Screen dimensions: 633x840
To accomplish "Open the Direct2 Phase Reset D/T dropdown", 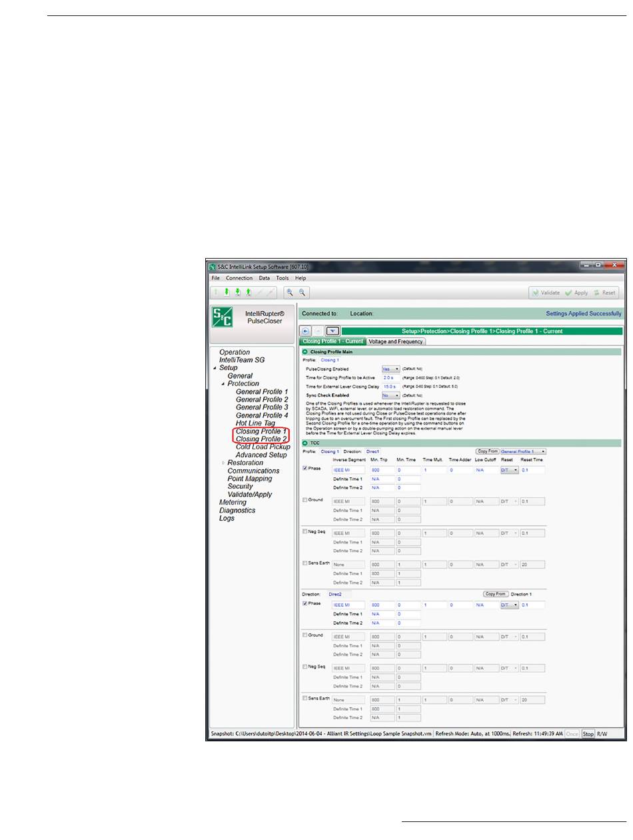I will [509, 605].
